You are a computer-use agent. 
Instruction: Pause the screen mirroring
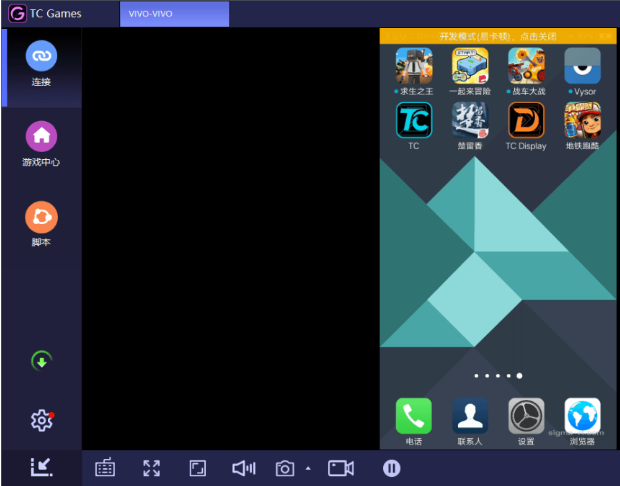[x=392, y=468]
